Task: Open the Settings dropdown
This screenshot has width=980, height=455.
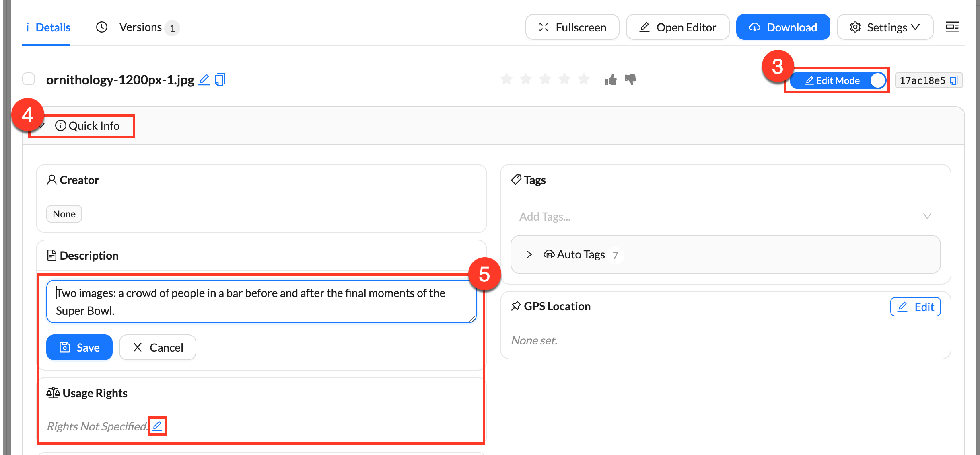Action: (x=885, y=27)
